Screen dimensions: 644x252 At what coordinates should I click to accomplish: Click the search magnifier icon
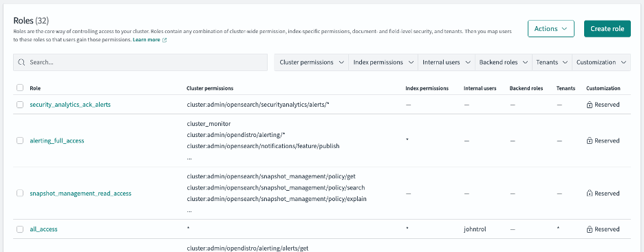point(22,63)
